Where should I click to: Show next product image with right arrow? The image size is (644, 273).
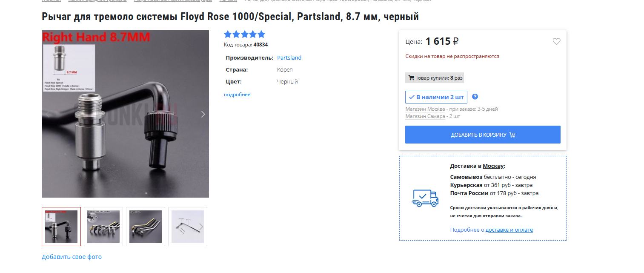(203, 114)
